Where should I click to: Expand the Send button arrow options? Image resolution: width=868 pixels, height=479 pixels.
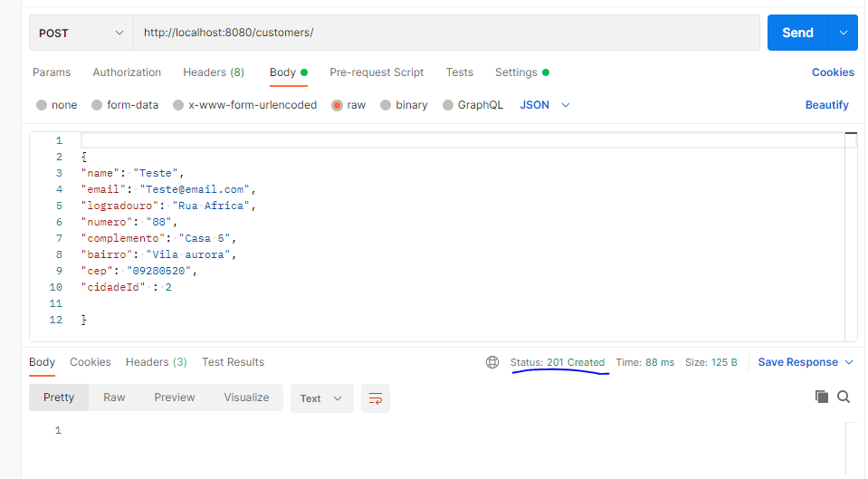click(843, 33)
